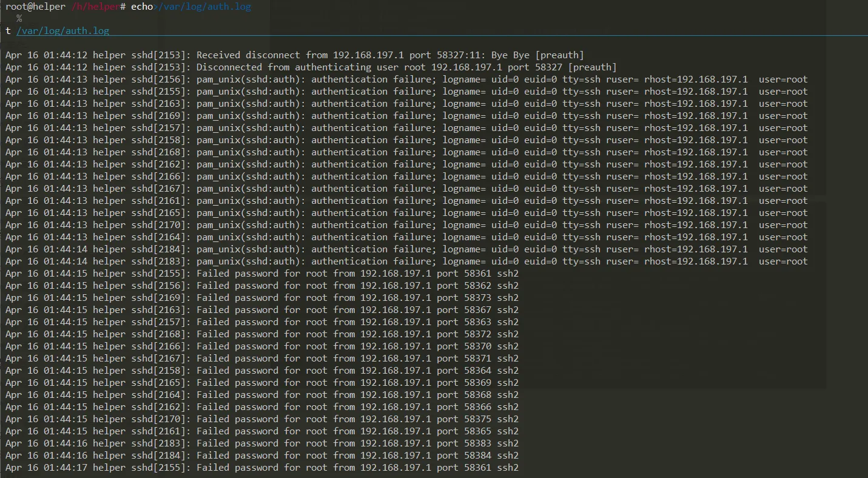This screenshot has width=868, height=478.
Task: Click the sshd[2183] authentication failure entry
Action: 406,261
